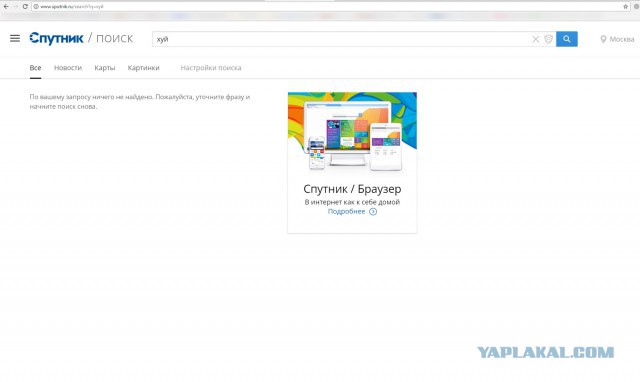Click the browser back arrow
The width and height of the screenshot is (640, 382).
pos(6,7)
